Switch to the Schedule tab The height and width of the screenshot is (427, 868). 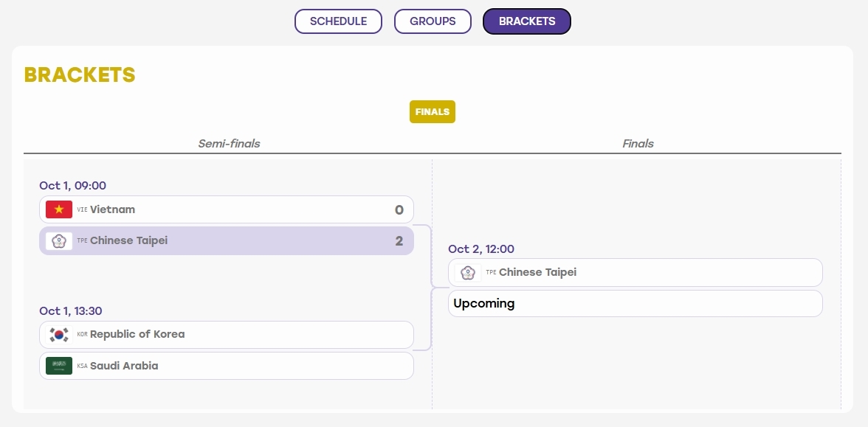coord(338,21)
